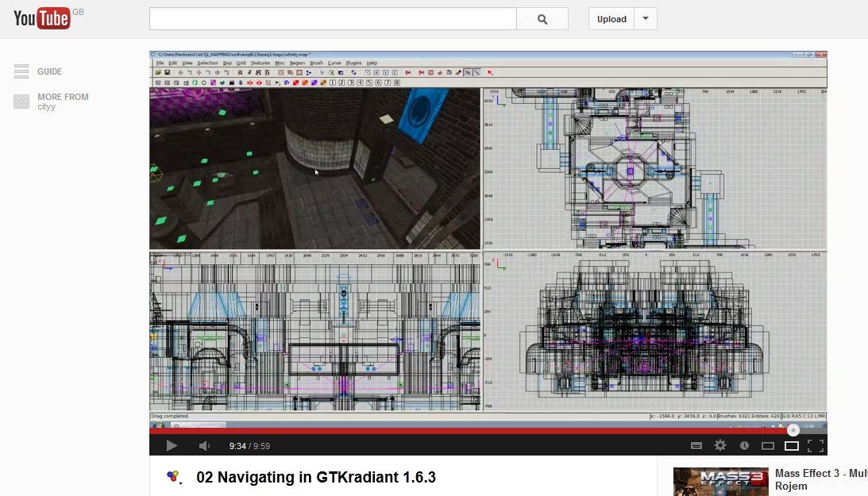Click the video progress bar scrubber handle
Viewport: 868px width, 496px height.
tap(793, 430)
